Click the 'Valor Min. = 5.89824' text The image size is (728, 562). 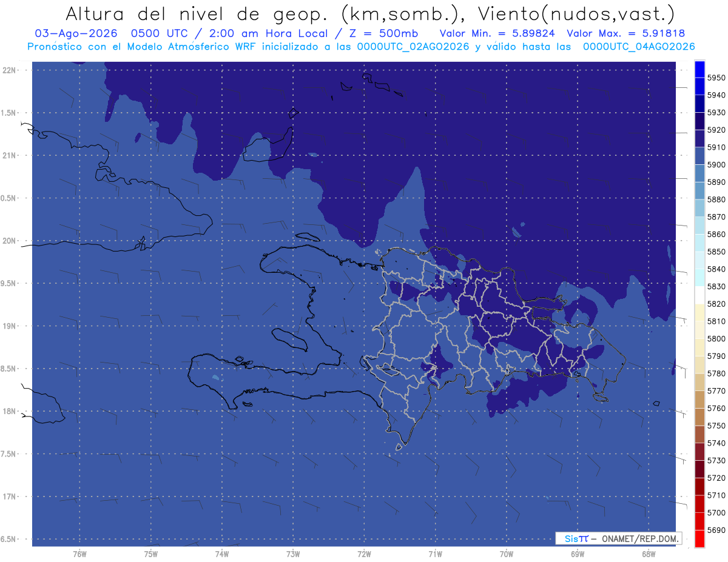(x=497, y=33)
